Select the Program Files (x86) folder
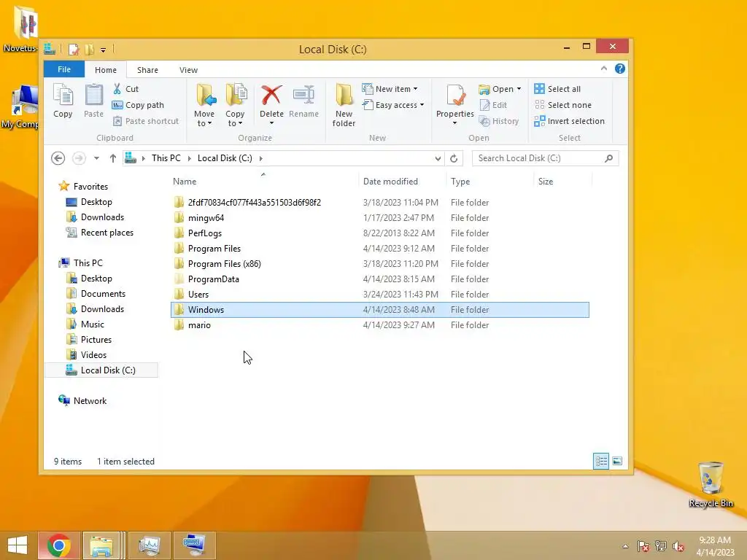Screen dimensions: 747x560 [379, 264]
